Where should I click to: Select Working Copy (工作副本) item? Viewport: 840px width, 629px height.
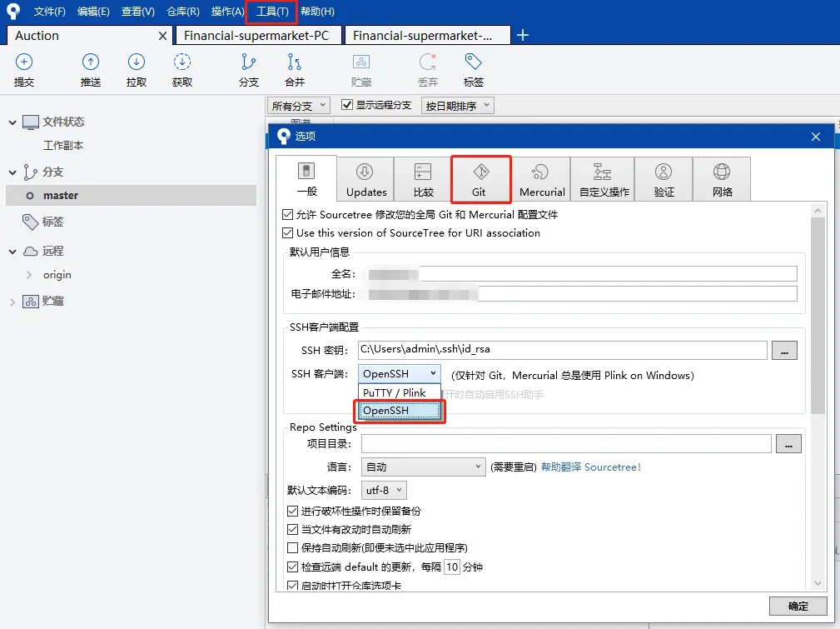63,145
